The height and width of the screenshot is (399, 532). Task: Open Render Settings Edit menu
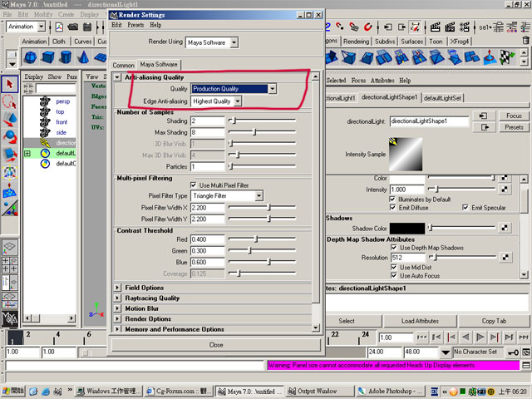pos(116,25)
